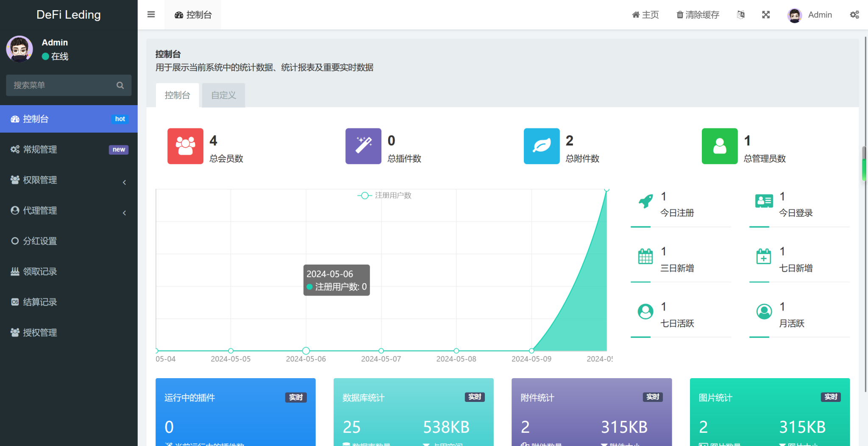Click 清除缓存 clear cache button
This screenshot has height=446, width=868.
[x=698, y=15]
